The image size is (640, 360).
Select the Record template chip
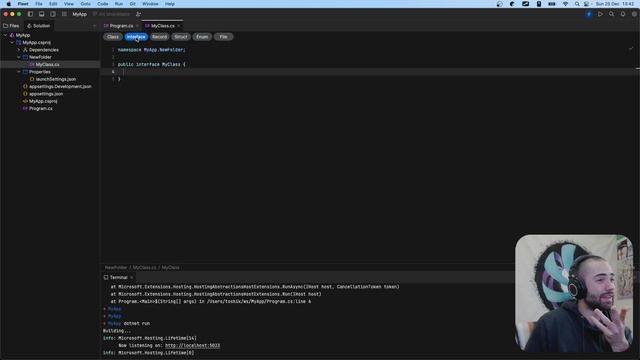point(159,37)
